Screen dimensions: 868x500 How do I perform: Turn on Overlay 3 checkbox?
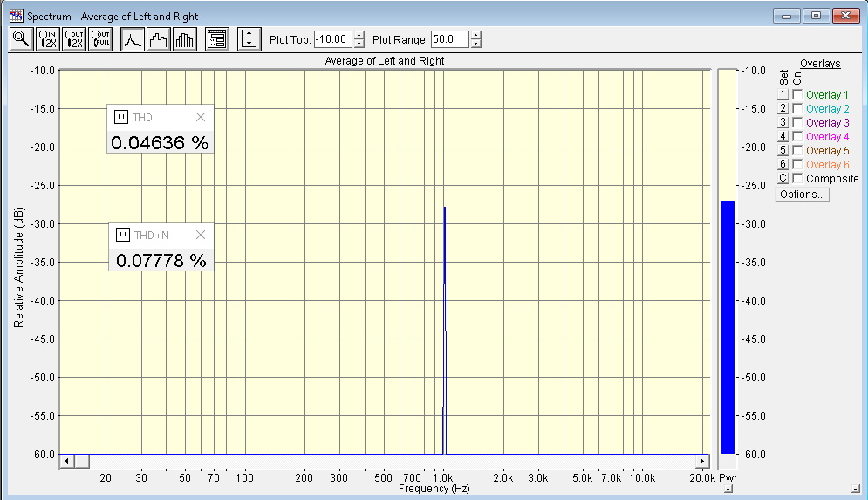pyautogui.click(x=797, y=123)
